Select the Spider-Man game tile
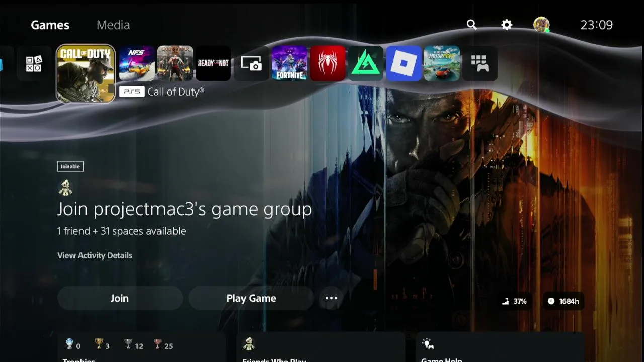This screenshot has height=362, width=644. 328,63
